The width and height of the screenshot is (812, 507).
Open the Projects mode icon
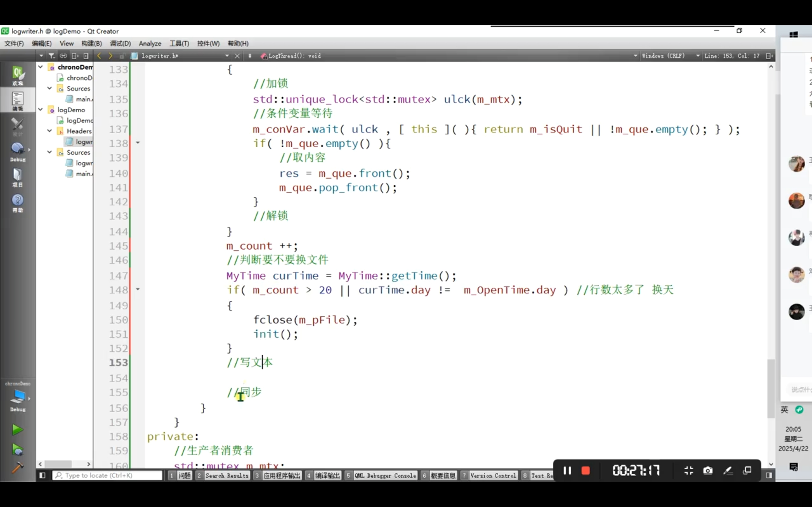click(x=17, y=177)
